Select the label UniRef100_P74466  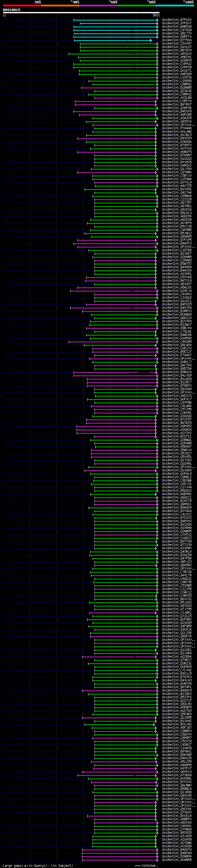pos(176,128)
